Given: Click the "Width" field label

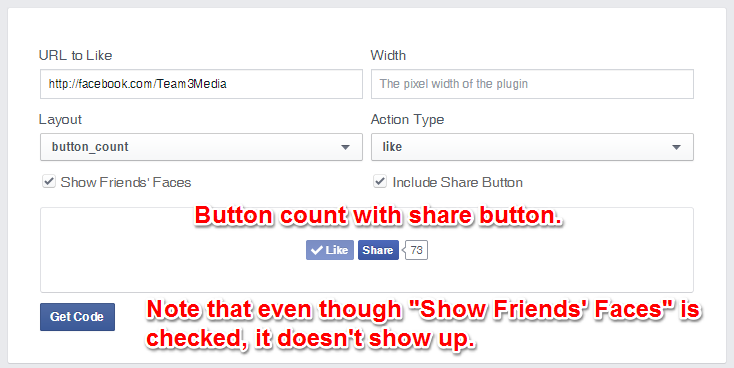Looking at the screenshot, I should (388, 55).
